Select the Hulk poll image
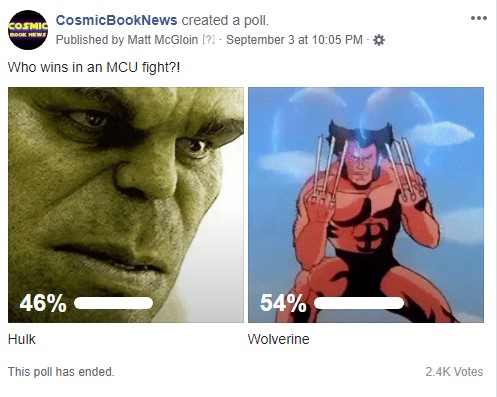This screenshot has width=497, height=397. coord(126,205)
